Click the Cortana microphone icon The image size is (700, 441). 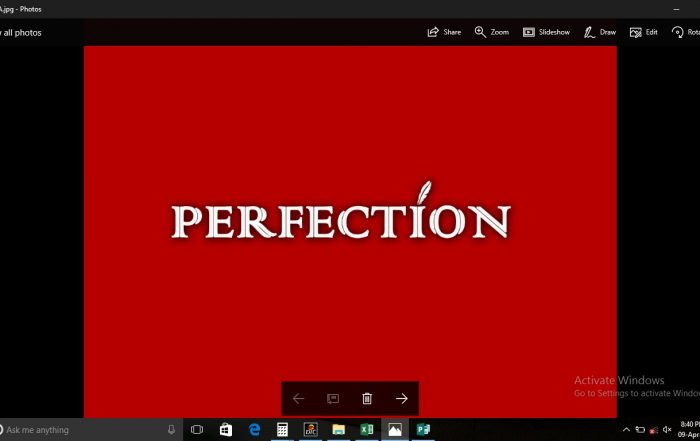[x=171, y=429]
